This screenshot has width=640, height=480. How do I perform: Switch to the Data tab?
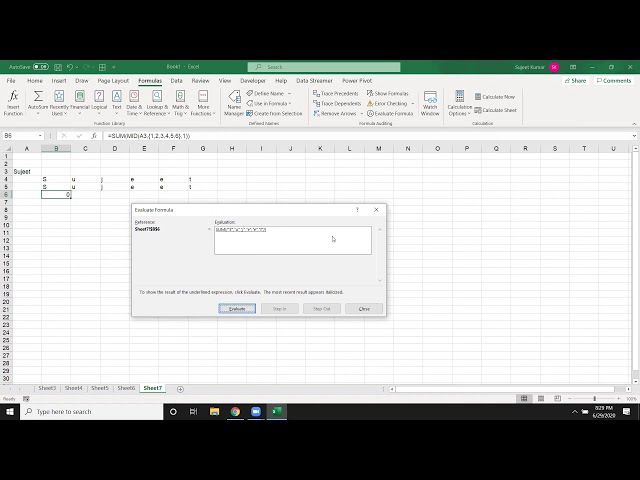(176, 81)
